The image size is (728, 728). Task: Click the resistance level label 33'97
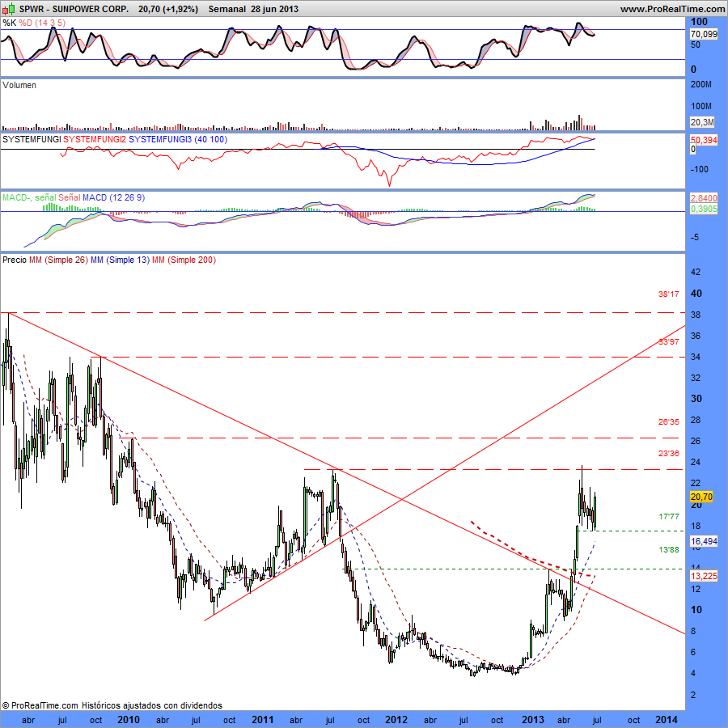pos(669,341)
